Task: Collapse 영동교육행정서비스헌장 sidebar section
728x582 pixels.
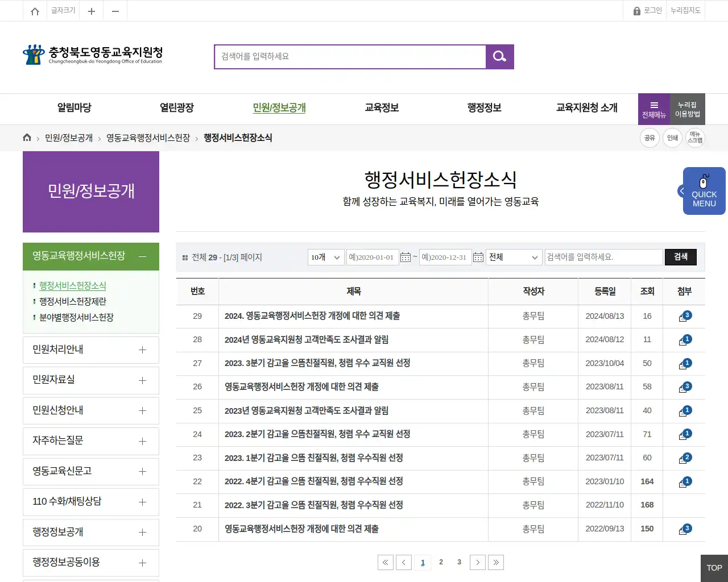Action: 91,256
